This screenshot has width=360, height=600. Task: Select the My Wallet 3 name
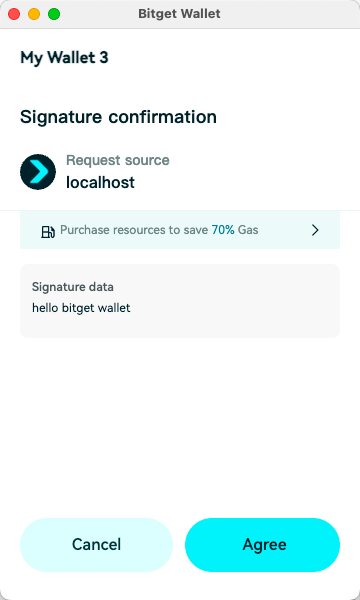[x=64, y=58]
